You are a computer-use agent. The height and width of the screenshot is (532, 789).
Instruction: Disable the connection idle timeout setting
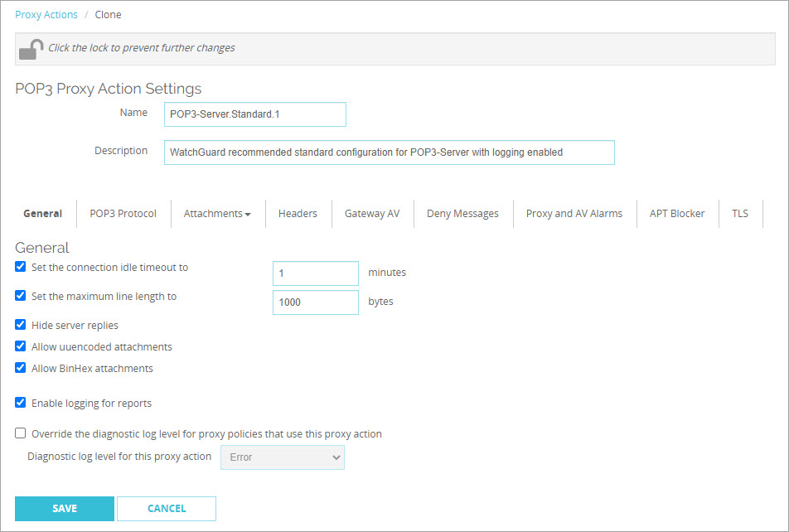click(20, 267)
